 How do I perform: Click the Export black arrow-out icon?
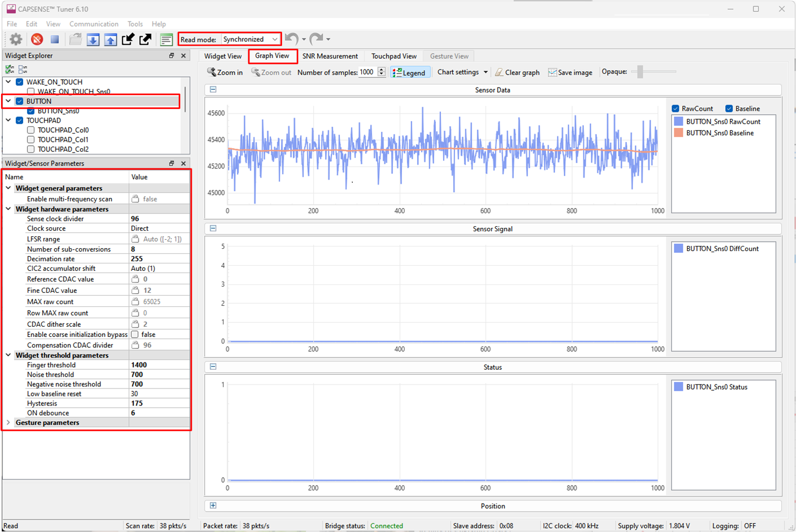146,39
